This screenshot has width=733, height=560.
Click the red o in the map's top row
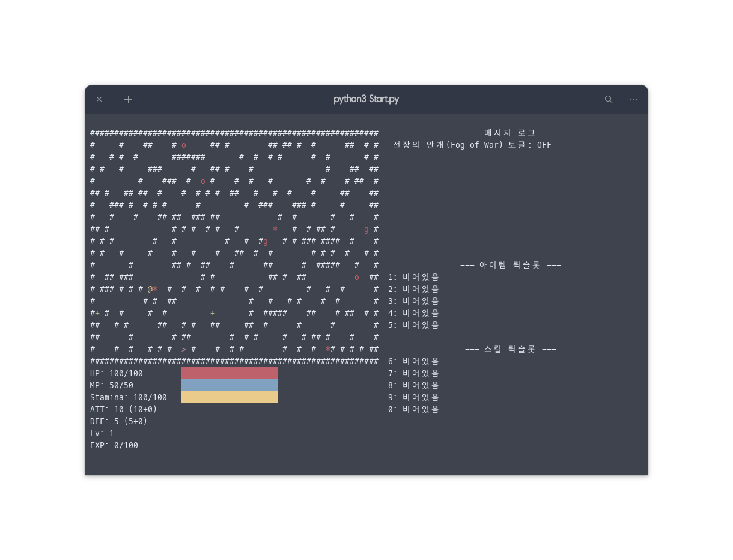click(184, 145)
